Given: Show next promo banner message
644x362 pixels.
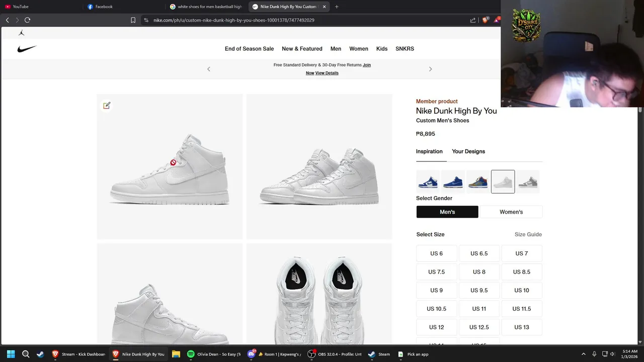Looking at the screenshot, I should (430, 69).
